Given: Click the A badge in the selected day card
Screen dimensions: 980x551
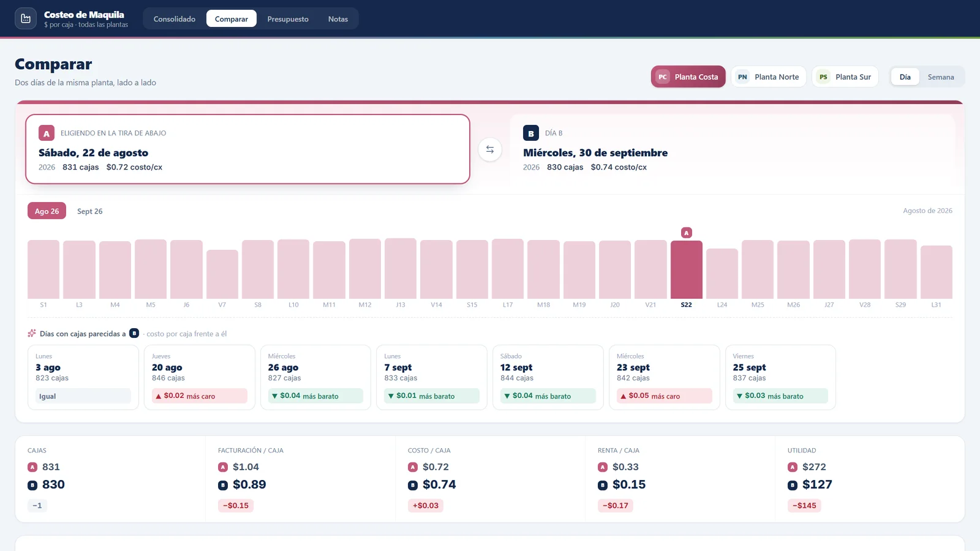Looking at the screenshot, I should (x=47, y=133).
